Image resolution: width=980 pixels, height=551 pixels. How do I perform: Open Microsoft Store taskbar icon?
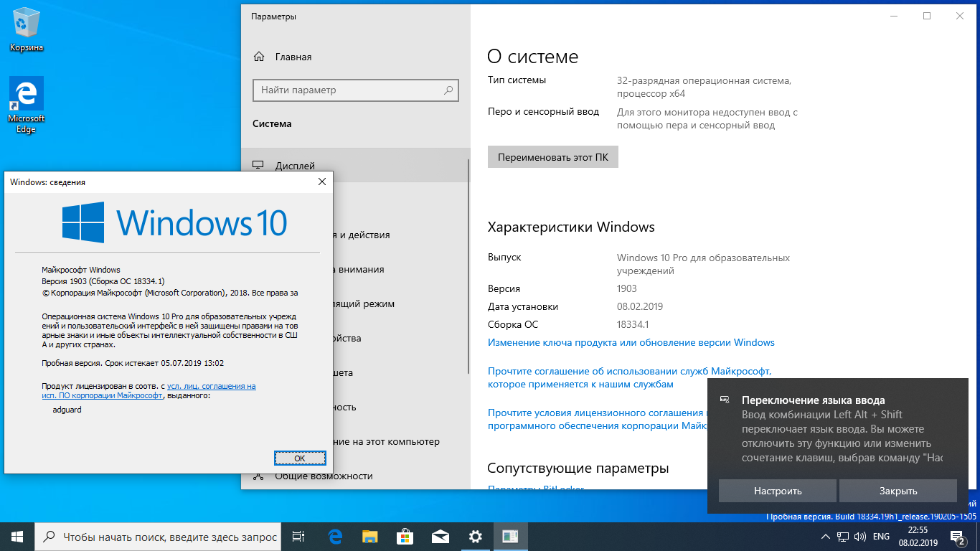405,536
